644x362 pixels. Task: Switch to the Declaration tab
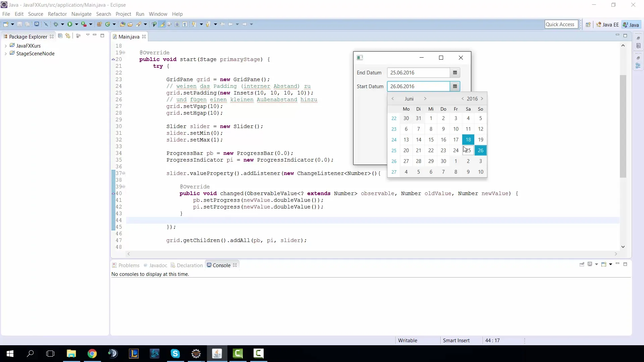187,265
